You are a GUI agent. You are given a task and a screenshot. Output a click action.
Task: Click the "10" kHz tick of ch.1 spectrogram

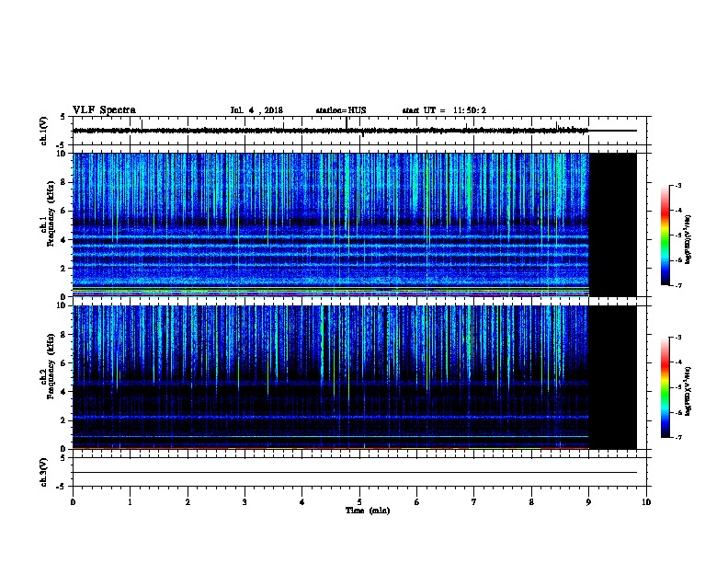pyautogui.click(x=62, y=154)
